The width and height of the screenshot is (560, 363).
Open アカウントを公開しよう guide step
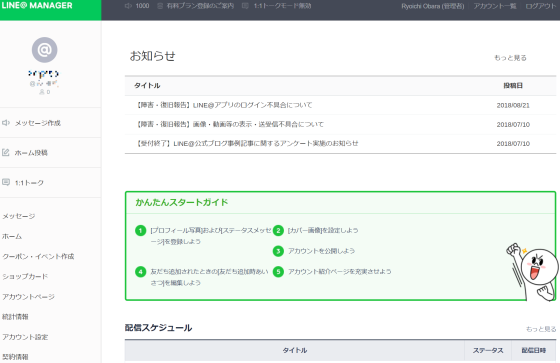tap(321, 251)
